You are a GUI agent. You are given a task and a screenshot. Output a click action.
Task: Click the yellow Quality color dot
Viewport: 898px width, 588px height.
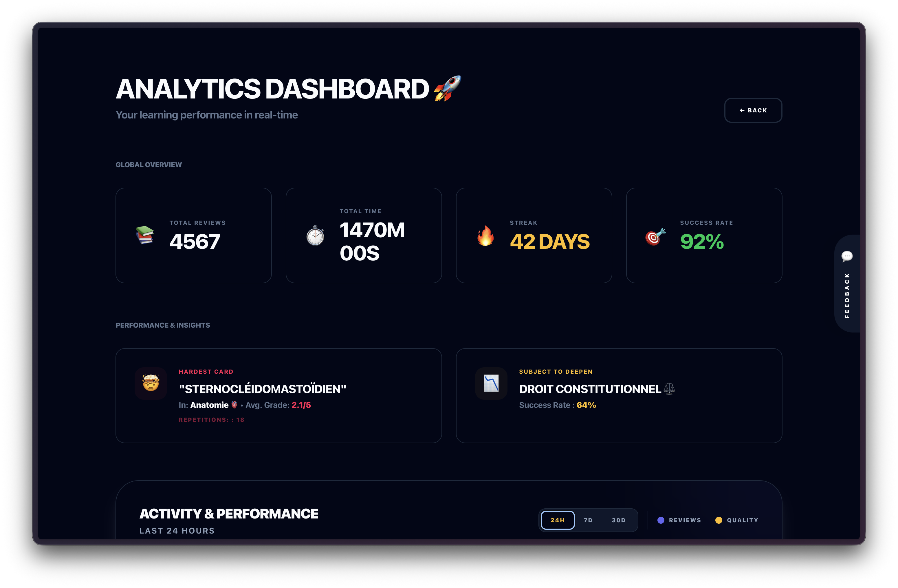coord(719,520)
